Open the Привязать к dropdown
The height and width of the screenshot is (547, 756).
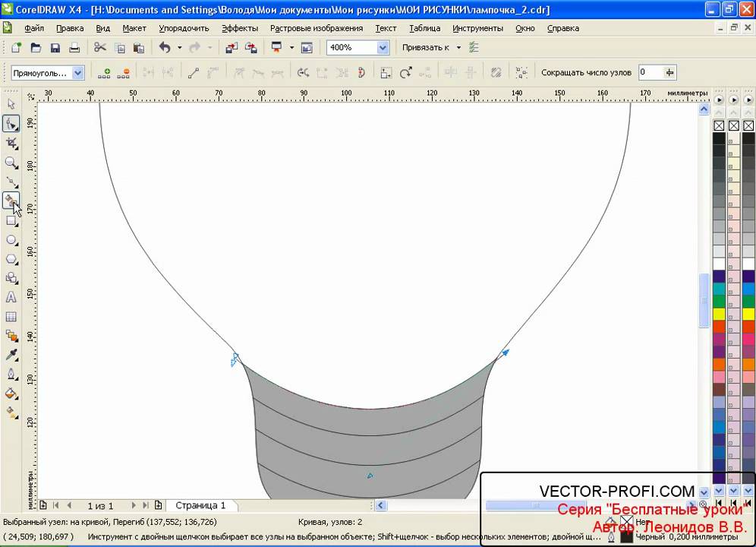pos(458,48)
